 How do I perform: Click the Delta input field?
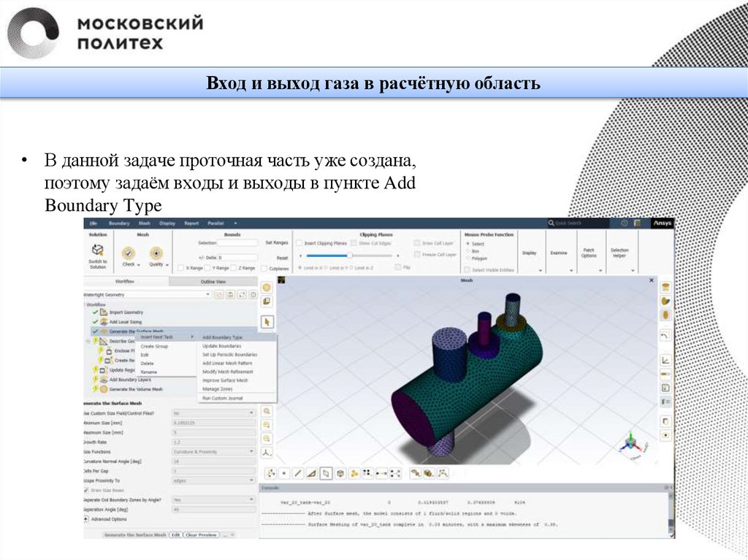pos(237,258)
